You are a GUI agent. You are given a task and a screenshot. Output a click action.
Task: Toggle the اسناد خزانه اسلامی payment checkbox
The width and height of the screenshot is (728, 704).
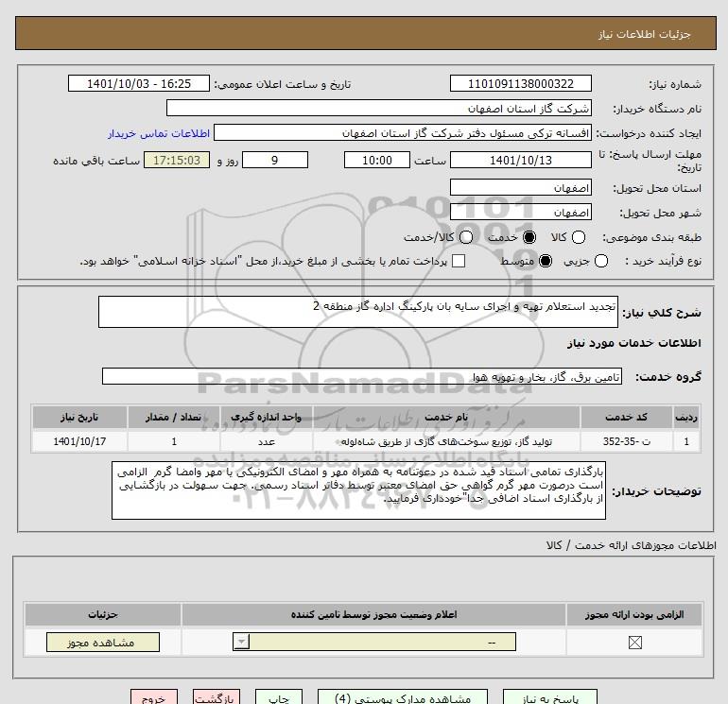click(459, 261)
